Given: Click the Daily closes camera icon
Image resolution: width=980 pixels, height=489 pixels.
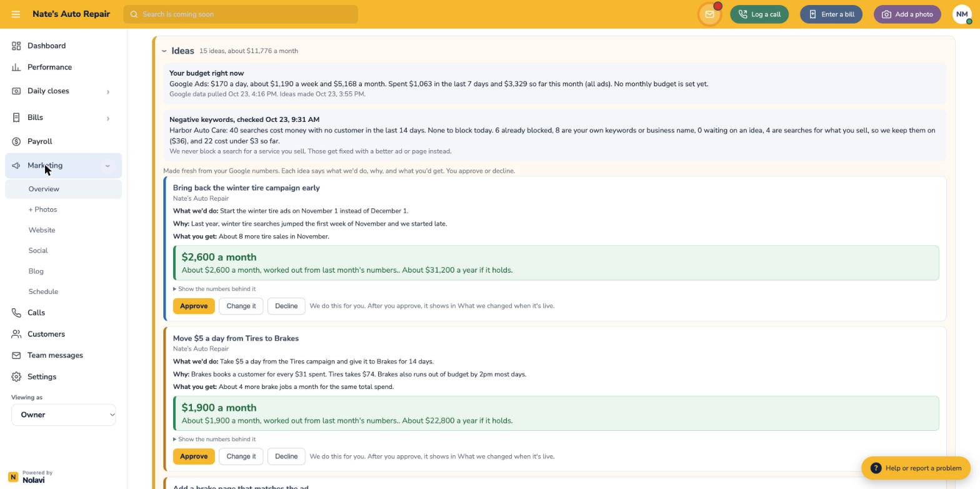Looking at the screenshot, I should pyautogui.click(x=16, y=91).
